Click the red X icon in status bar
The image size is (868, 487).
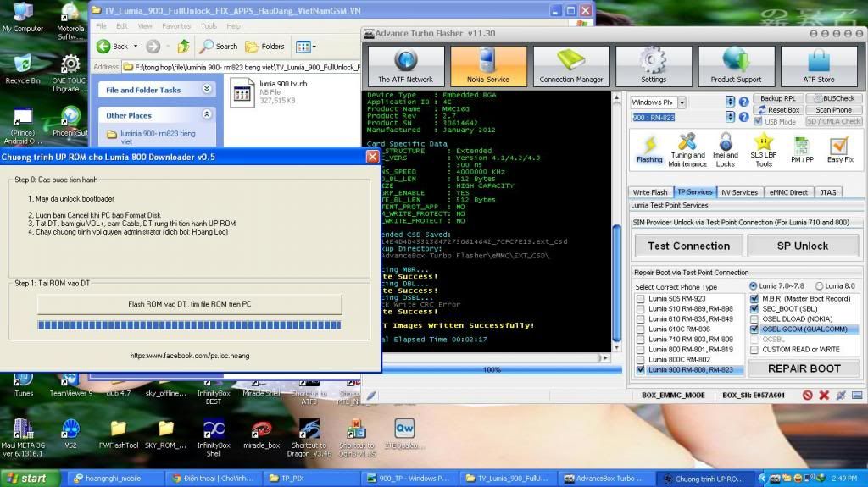tap(824, 395)
